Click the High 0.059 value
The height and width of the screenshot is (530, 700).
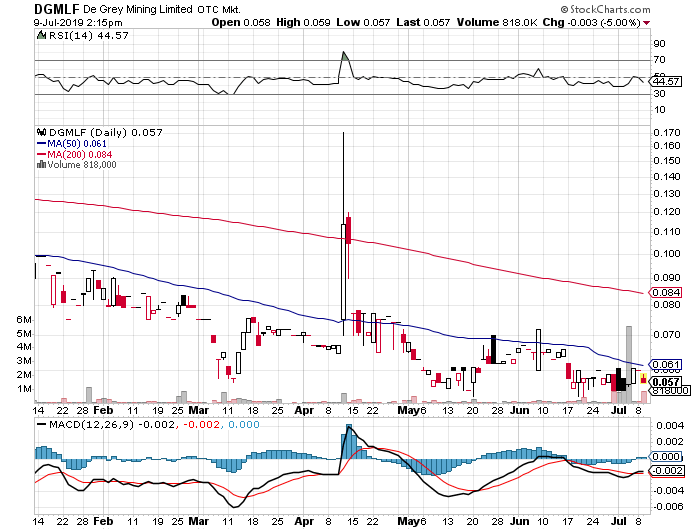(303, 22)
